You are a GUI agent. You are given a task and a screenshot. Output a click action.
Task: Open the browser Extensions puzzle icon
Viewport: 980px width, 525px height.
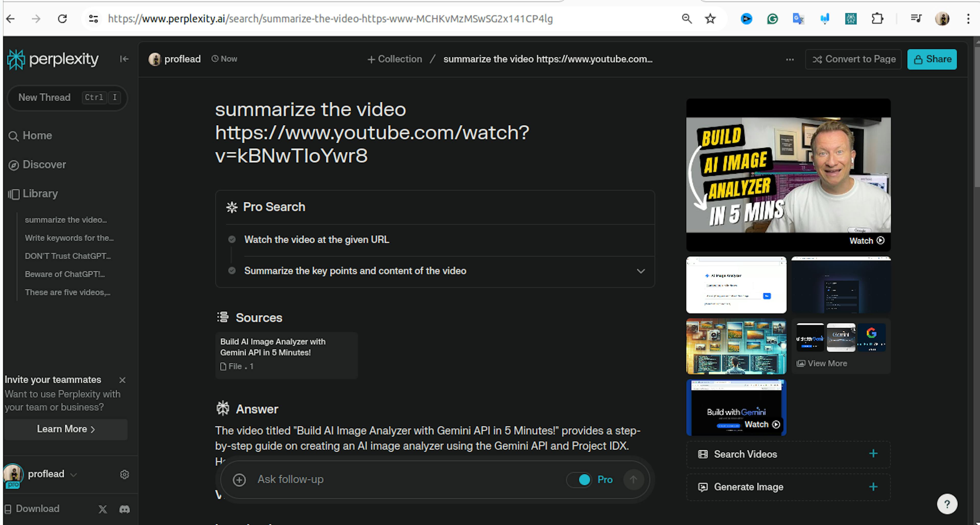point(877,19)
